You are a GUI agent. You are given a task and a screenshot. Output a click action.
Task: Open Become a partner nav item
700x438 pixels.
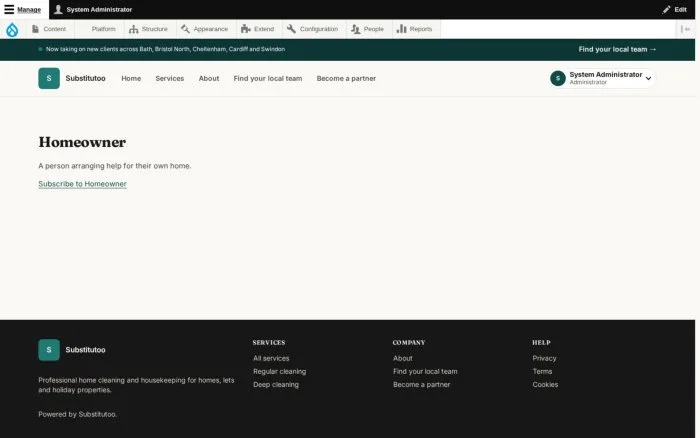(x=346, y=79)
